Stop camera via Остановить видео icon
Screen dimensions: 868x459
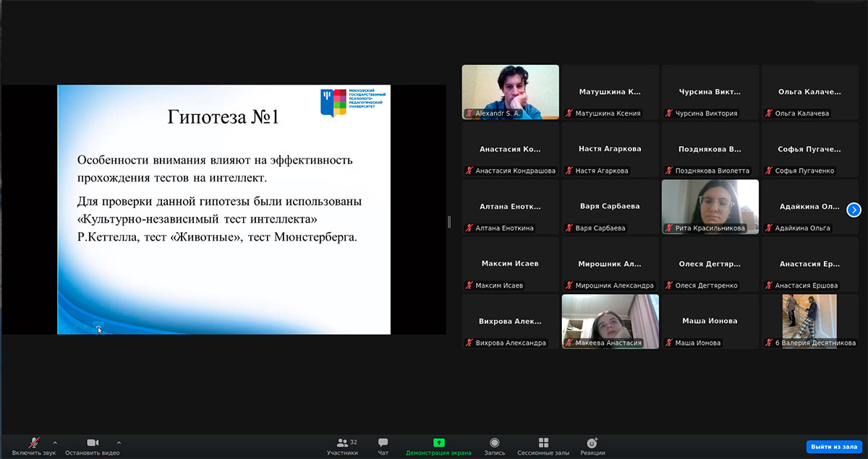click(92, 442)
